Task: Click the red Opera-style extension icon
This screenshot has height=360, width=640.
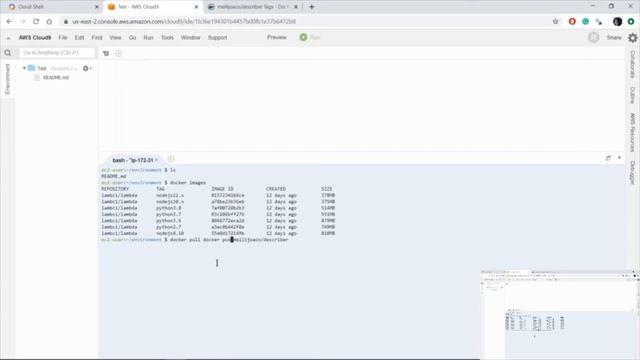Action: (572, 22)
